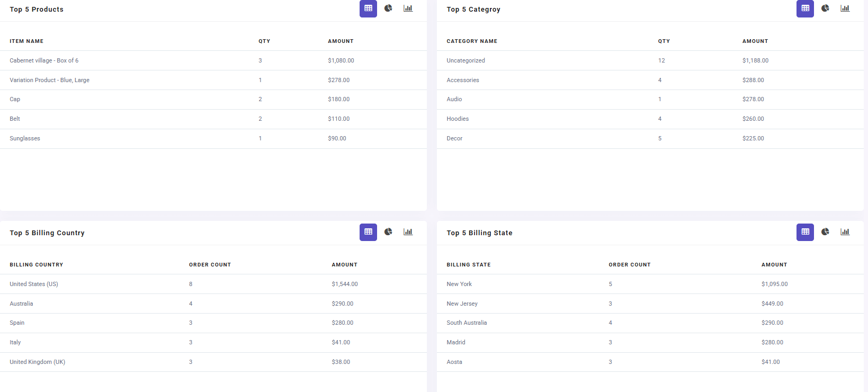Select South Australia billing state

point(467,323)
